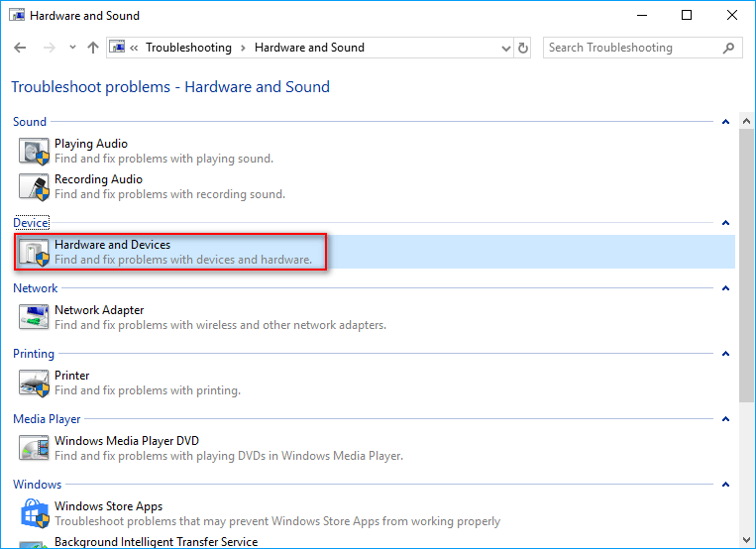Click the Media Player group heading
This screenshot has width=756, height=549.
tap(47, 419)
